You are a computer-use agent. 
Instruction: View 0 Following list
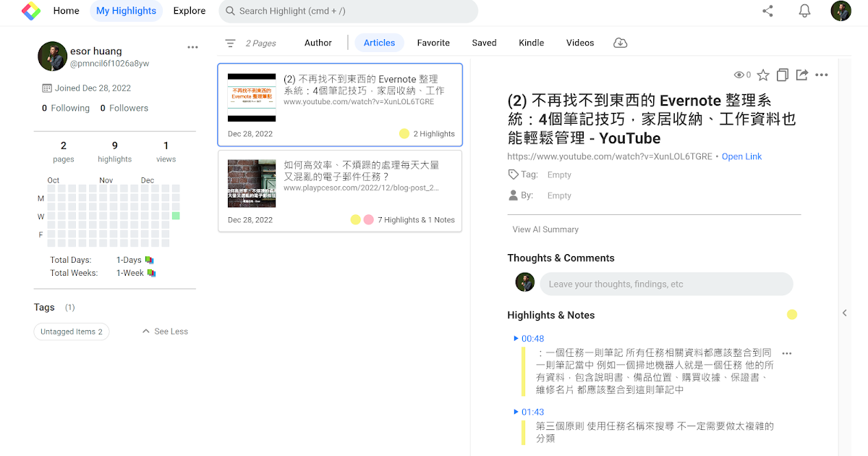tap(66, 108)
